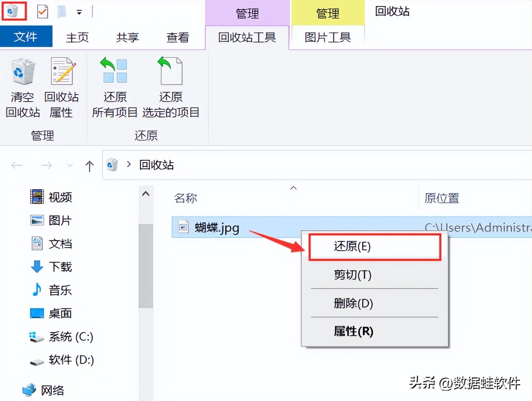The width and height of the screenshot is (532, 401).
Task: Switch to the 共享 ribbon tab
Action: pos(127,37)
